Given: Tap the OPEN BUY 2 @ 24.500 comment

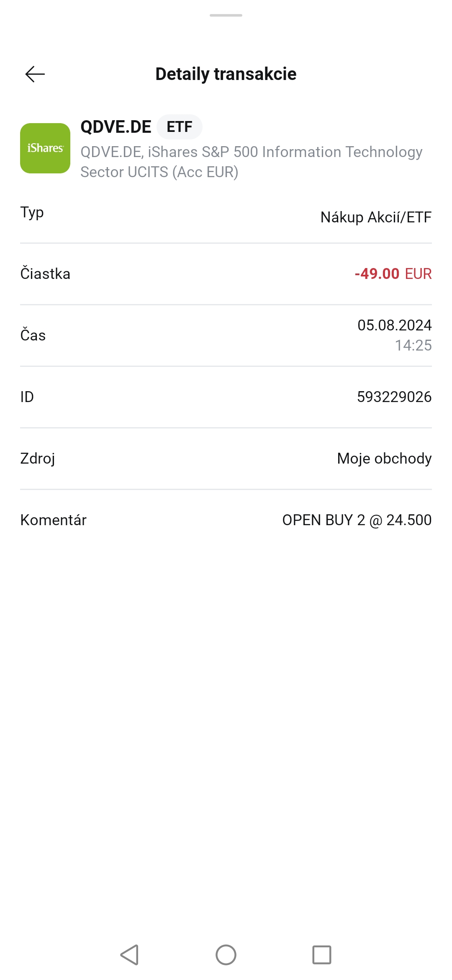Looking at the screenshot, I should pyautogui.click(x=357, y=520).
